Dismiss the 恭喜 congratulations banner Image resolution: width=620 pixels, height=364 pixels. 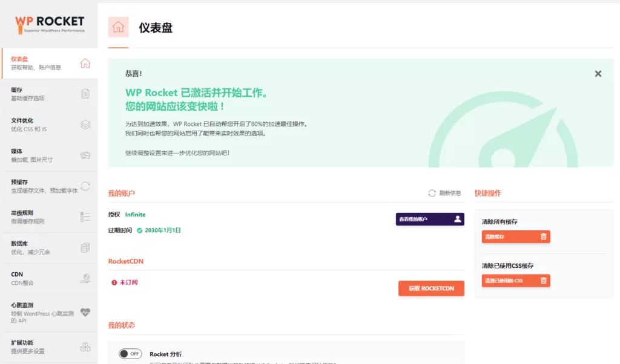(x=598, y=73)
